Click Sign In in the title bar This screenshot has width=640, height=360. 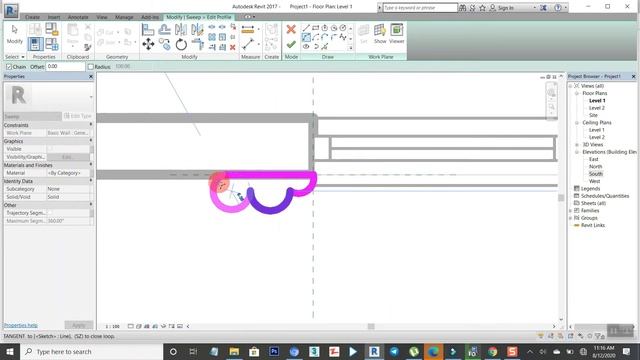pyautogui.click(x=505, y=8)
